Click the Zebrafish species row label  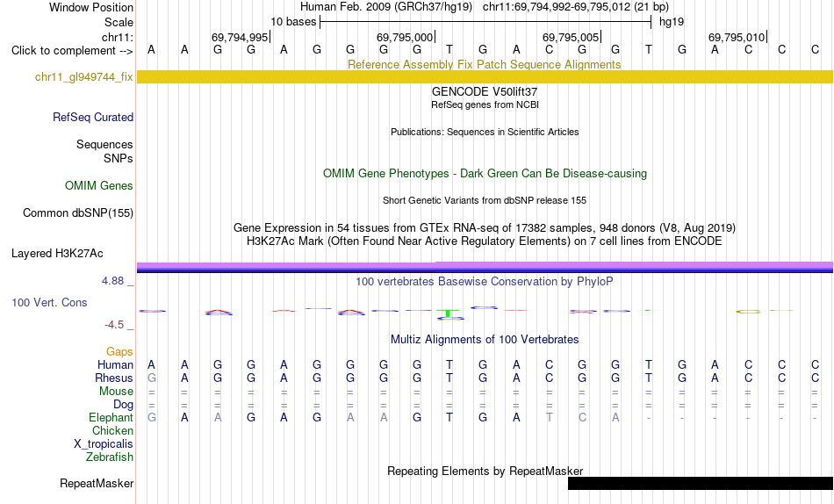[x=110, y=457]
